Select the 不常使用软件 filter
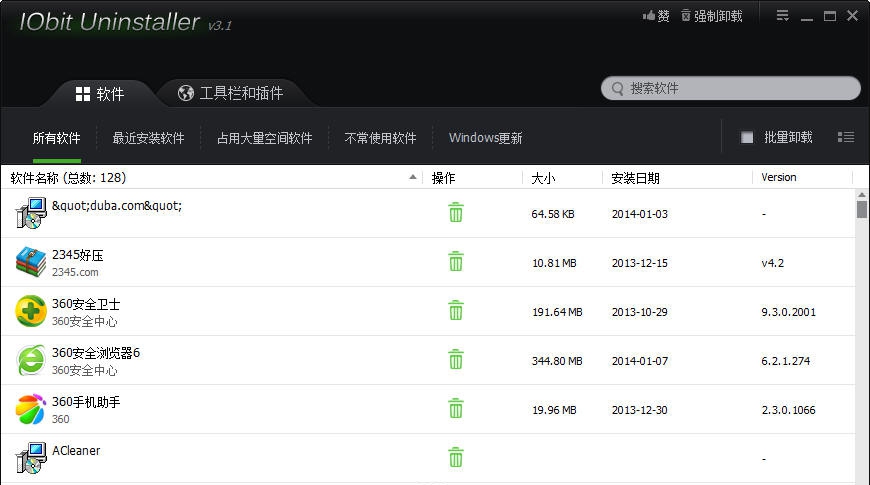The width and height of the screenshot is (870, 485). [380, 138]
